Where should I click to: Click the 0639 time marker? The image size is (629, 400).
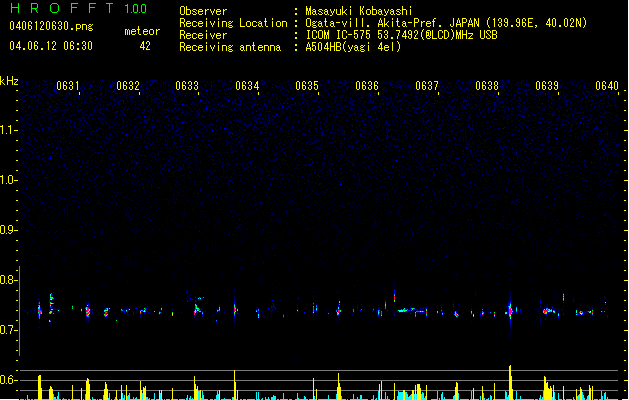tap(547, 86)
